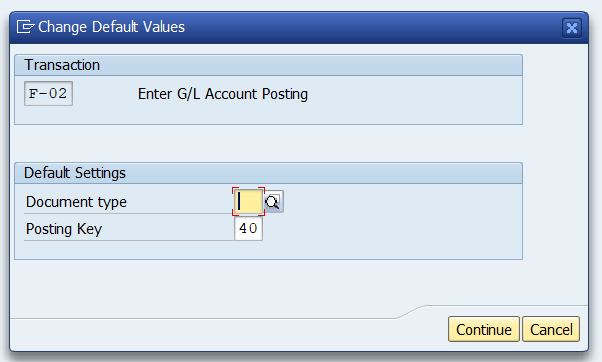Image resolution: width=602 pixels, height=362 pixels.
Task: Click the Posting Key label
Action: [x=64, y=229]
